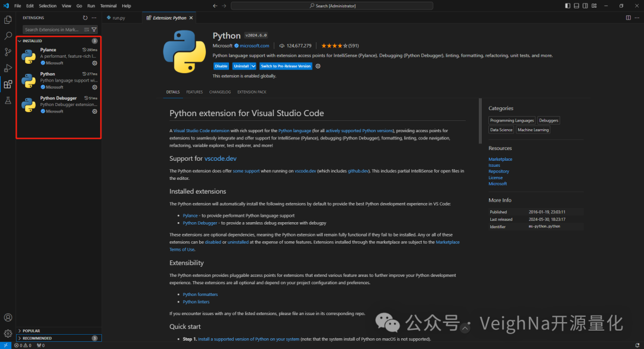Refresh the extensions list
Screen dimensions: 644x349
[x=85, y=18]
